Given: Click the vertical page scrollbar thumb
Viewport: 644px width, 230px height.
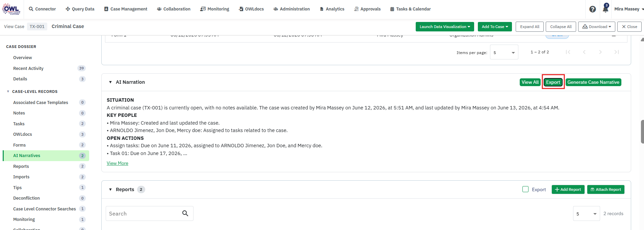Looking at the screenshot, I should point(642,132).
